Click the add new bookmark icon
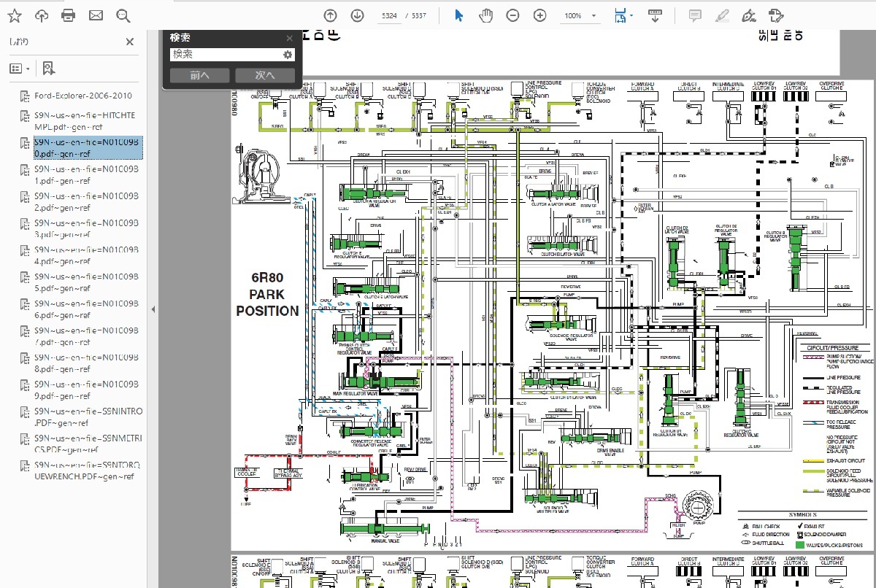The width and height of the screenshot is (876, 588). [48, 69]
